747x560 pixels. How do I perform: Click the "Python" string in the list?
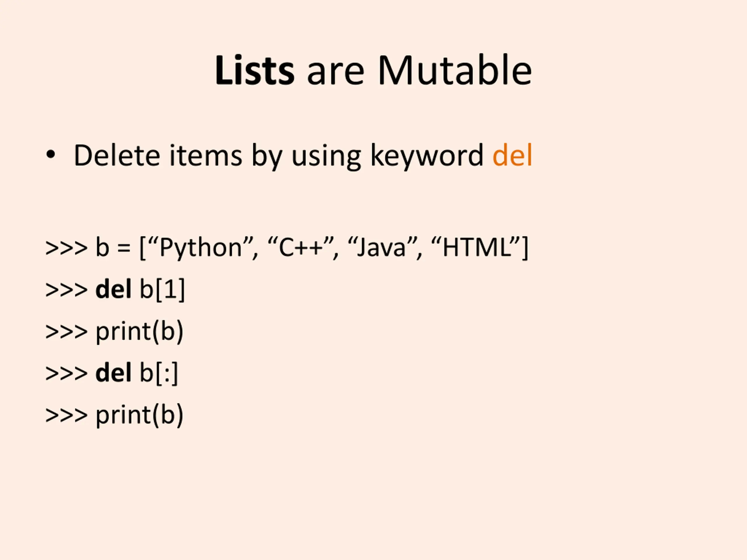(x=201, y=248)
